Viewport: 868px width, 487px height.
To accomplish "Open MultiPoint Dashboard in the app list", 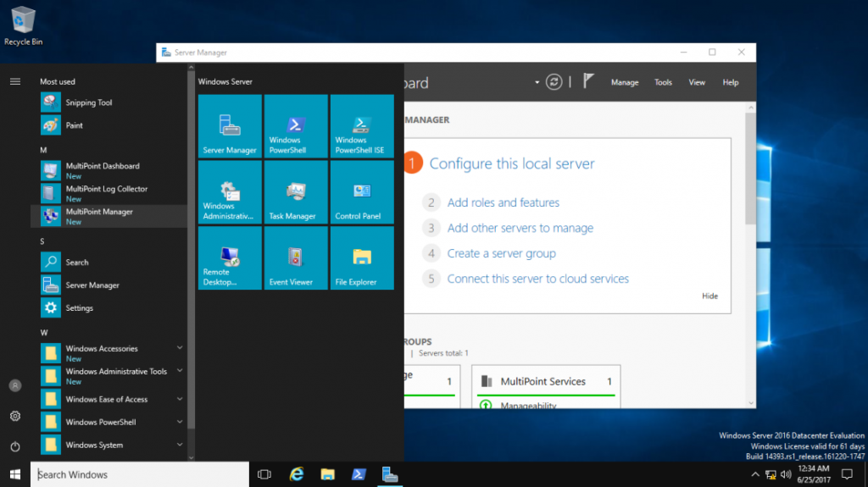I will tap(109, 170).
